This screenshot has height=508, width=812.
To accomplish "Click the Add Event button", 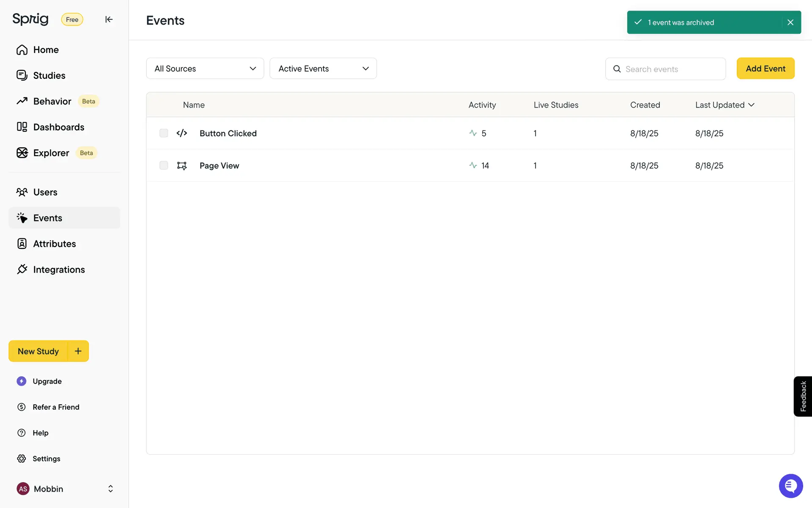I will (765, 69).
